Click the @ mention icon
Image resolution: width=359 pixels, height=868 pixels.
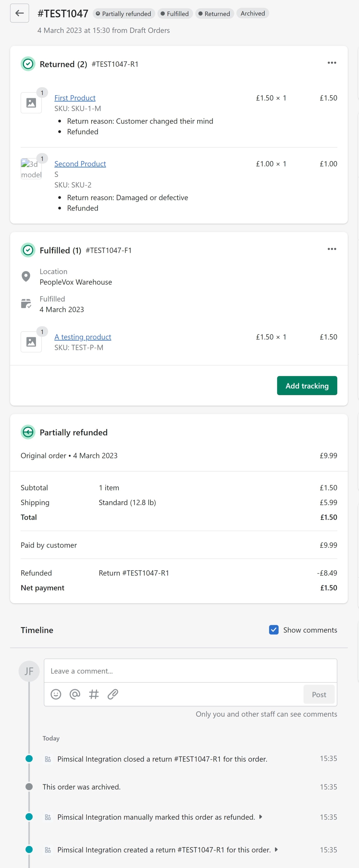75,694
